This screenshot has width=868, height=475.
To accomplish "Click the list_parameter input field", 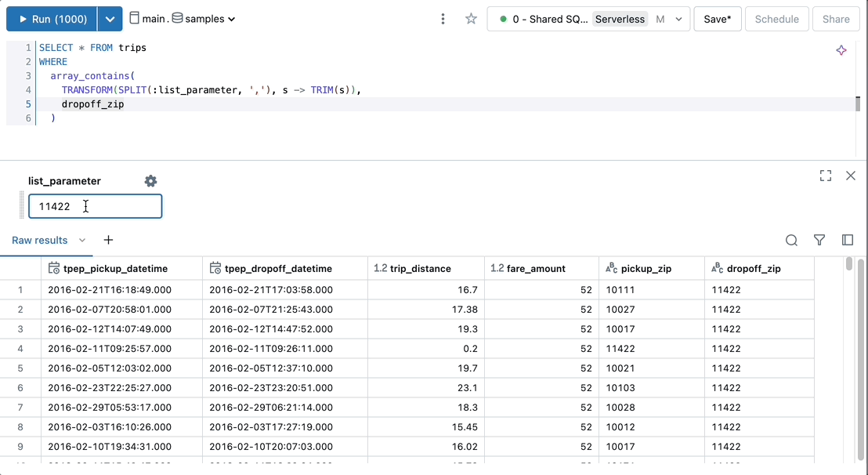I will [95, 206].
